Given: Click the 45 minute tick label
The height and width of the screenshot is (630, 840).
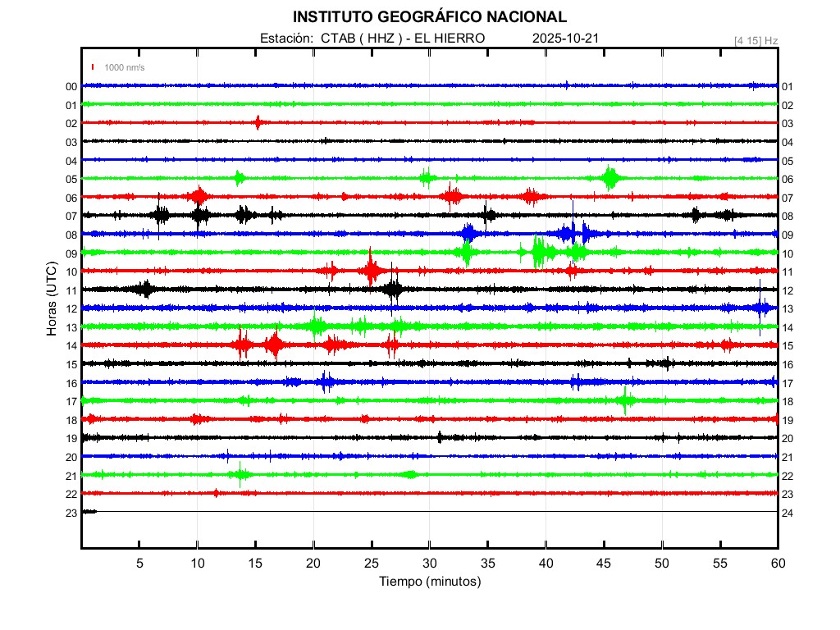Looking at the screenshot, I should point(604,563).
